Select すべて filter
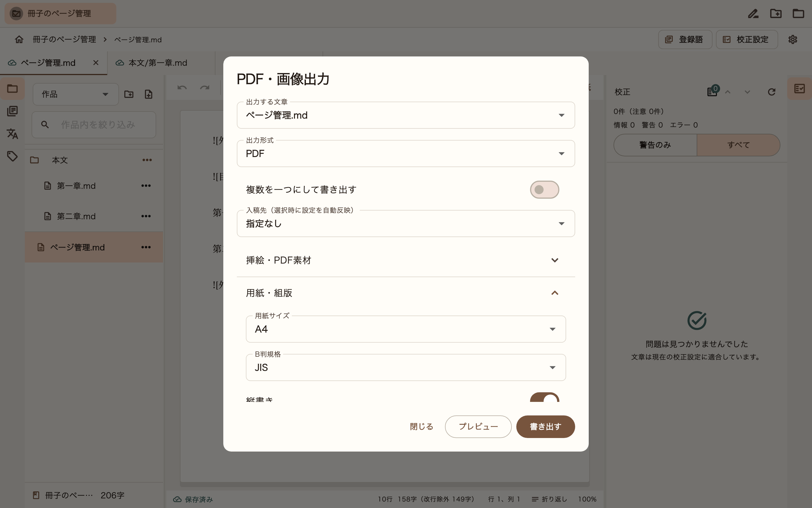812x508 pixels. [738, 145]
